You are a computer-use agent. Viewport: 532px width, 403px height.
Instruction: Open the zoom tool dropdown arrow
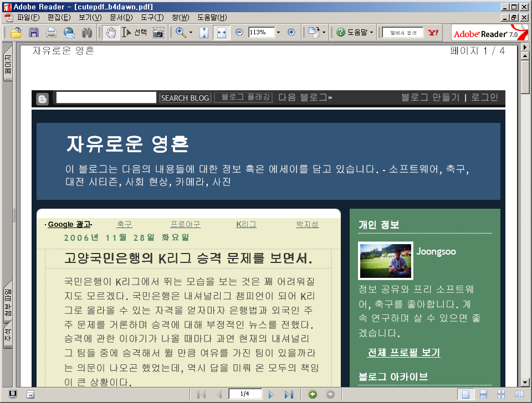click(x=191, y=33)
